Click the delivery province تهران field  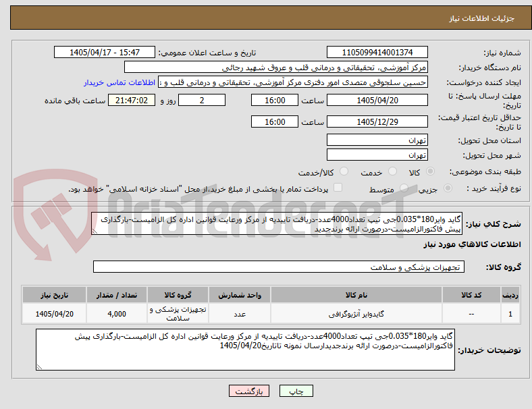[377, 140]
